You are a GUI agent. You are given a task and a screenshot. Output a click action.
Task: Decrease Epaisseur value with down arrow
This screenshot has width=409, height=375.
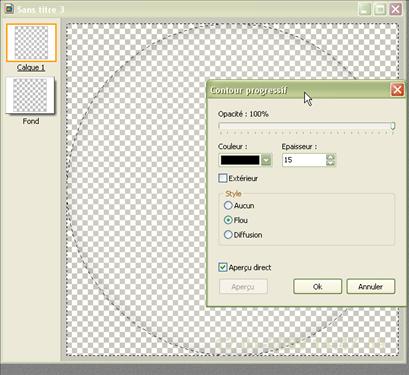click(330, 163)
